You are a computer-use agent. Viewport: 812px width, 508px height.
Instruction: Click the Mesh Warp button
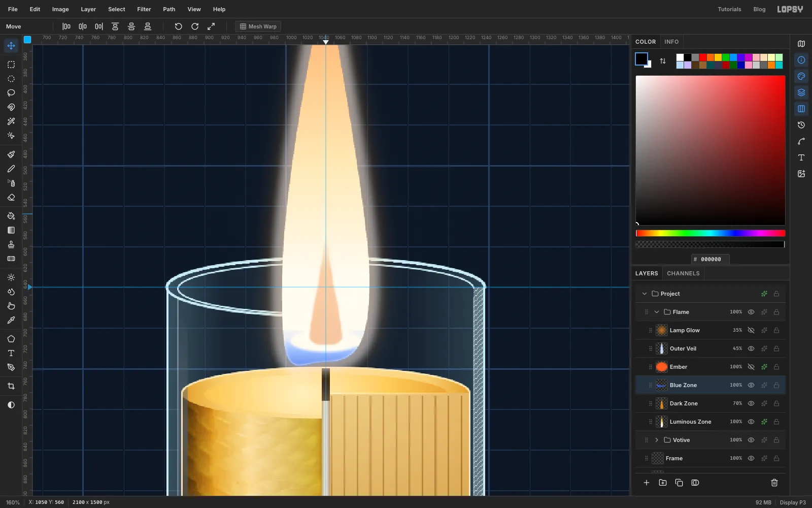[x=258, y=26]
